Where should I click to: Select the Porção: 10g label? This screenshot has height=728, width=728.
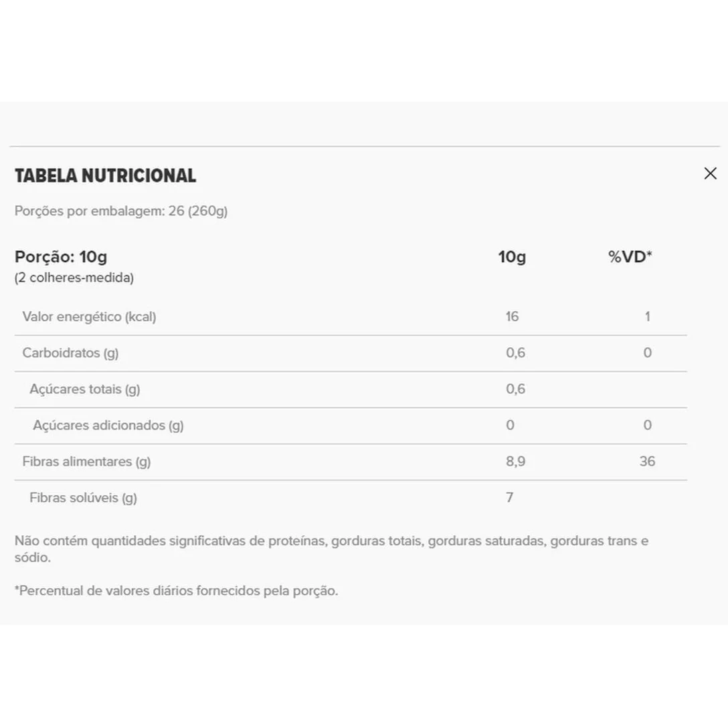61,258
